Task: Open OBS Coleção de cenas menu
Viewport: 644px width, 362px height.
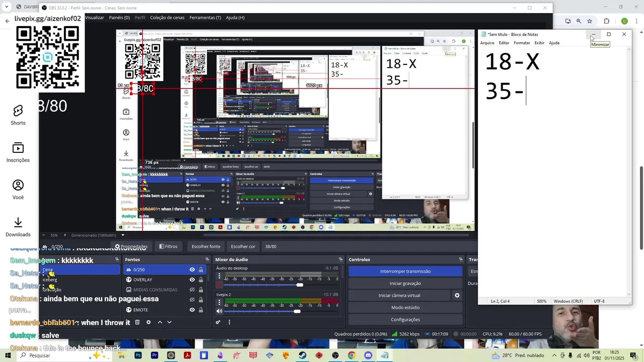Action: (x=167, y=18)
